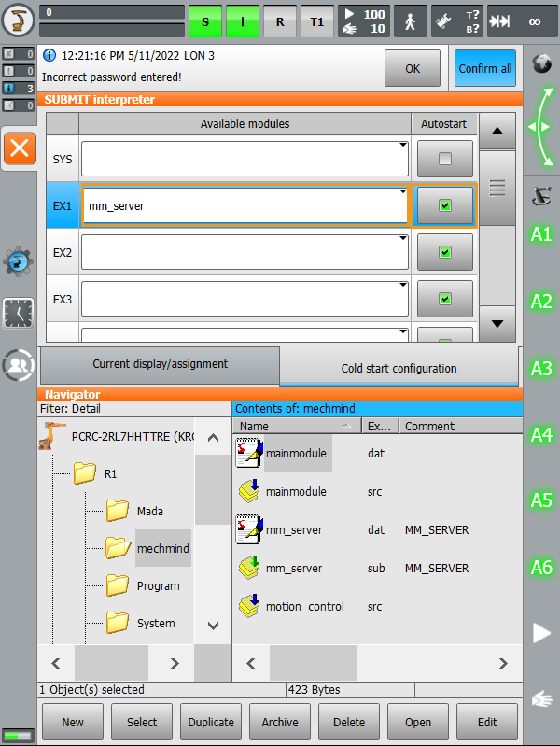The width and height of the screenshot is (560, 746).
Task: Select the robot jog mode icon above A1
Action: coord(541,196)
